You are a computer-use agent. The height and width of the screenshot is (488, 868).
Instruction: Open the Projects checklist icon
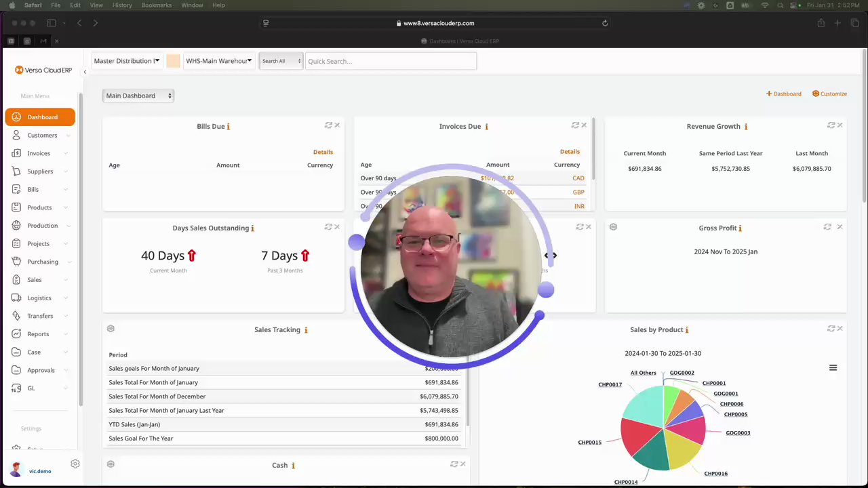(17, 243)
